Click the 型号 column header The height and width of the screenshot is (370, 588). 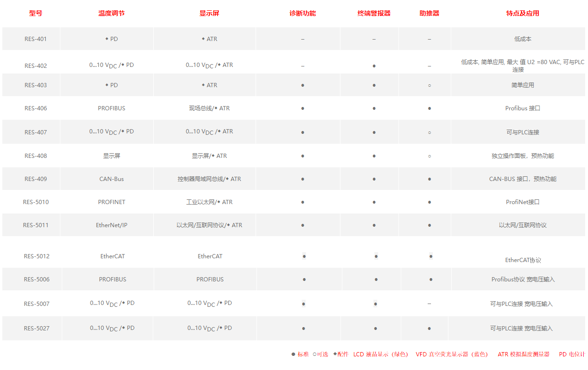click(x=35, y=13)
